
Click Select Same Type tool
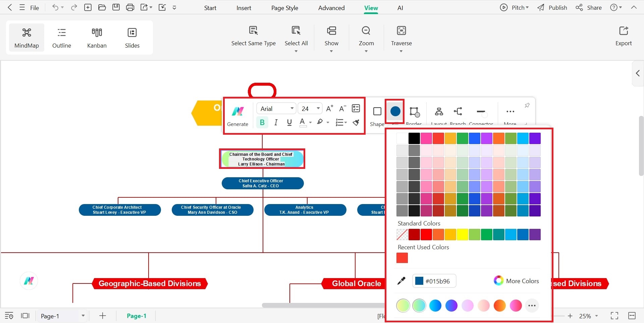(254, 36)
